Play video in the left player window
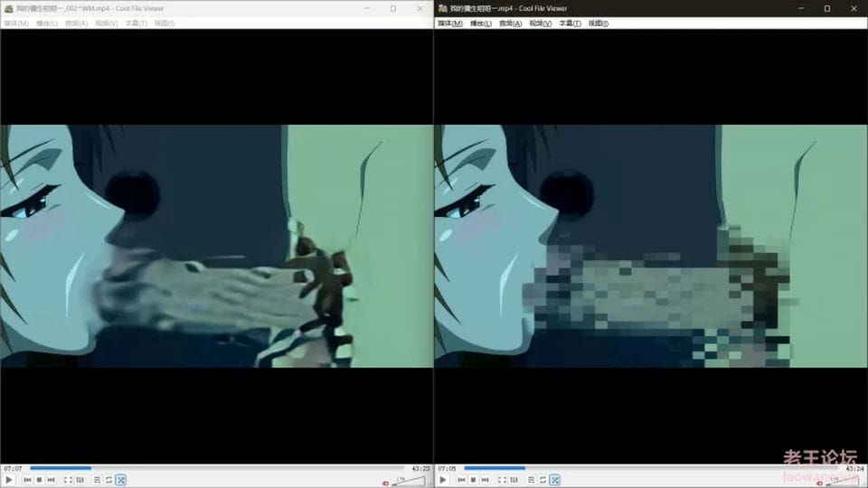This screenshot has height=488, width=868. [8, 480]
